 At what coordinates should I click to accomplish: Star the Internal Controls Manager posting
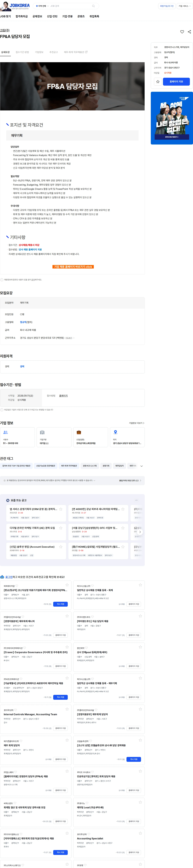(67, 709)
